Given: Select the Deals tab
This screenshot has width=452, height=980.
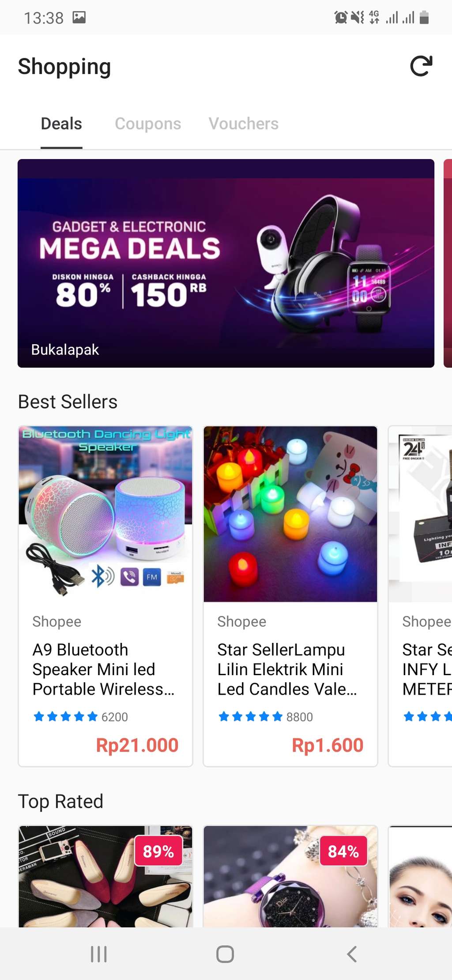Looking at the screenshot, I should click(61, 124).
